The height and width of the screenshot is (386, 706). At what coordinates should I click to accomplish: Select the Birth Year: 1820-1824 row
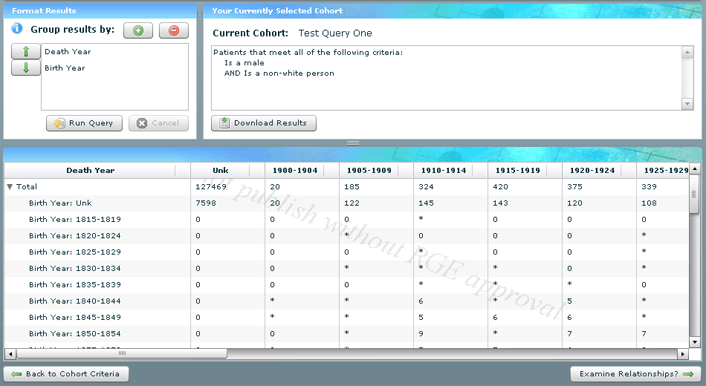pyautogui.click(x=347, y=236)
